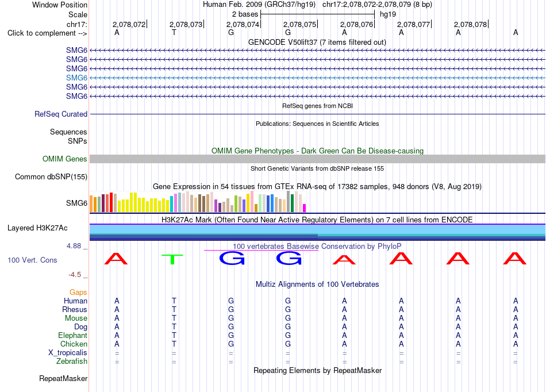Viewport: 546px width, 392px height.
Task: Click the magenta bar in GTEx chart
Action: point(305,208)
